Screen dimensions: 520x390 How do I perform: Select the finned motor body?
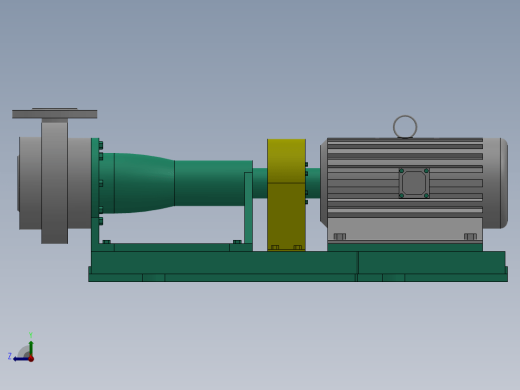[x=405, y=178]
